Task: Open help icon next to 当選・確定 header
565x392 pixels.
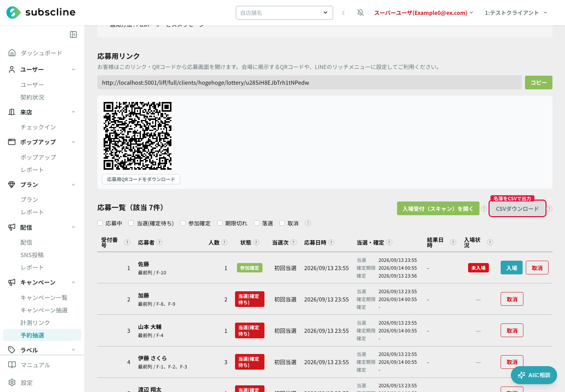Action: coord(389,242)
